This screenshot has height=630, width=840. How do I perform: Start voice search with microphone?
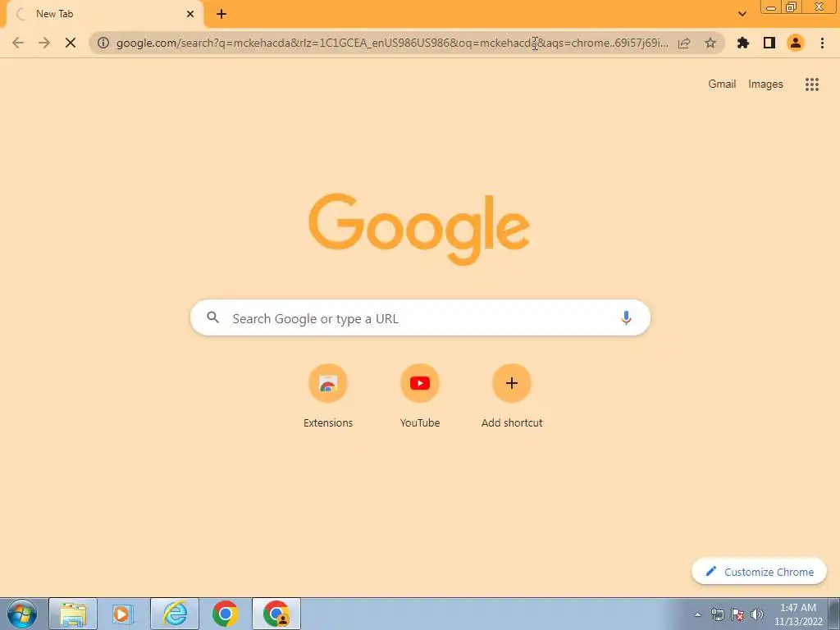coord(626,317)
